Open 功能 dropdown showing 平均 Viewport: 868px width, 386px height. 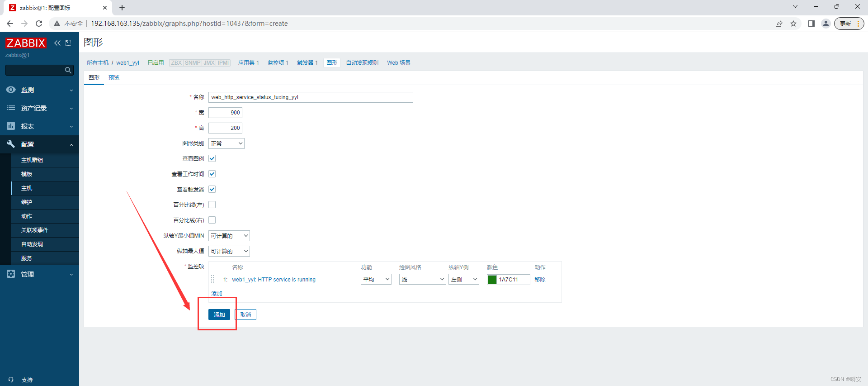(376, 280)
